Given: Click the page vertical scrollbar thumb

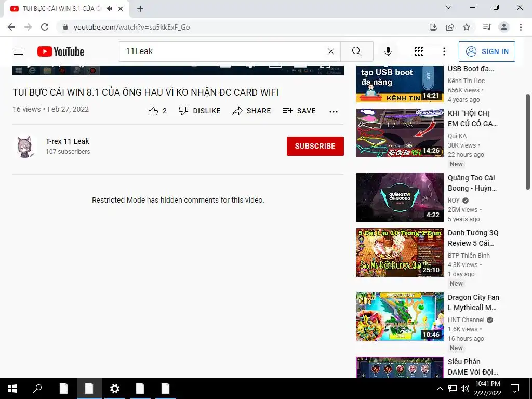Looking at the screenshot, I should click(x=528, y=142).
